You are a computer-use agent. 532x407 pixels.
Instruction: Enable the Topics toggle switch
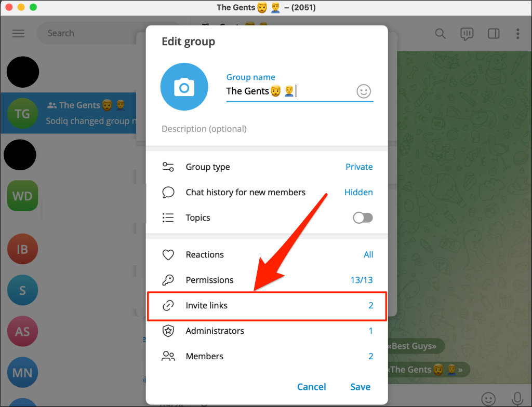coord(363,218)
